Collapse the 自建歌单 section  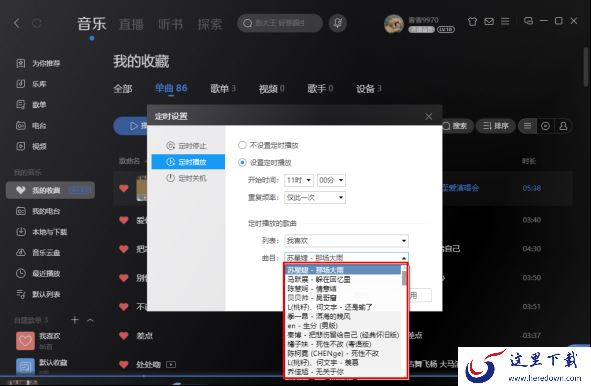[x=90, y=320]
